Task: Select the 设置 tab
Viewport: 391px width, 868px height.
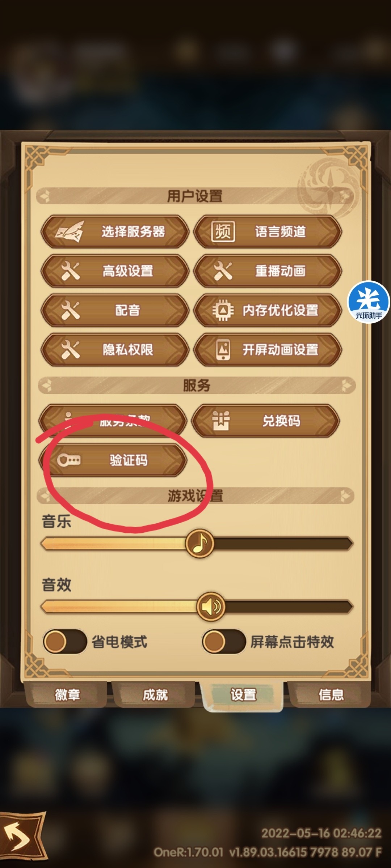Action: click(243, 695)
